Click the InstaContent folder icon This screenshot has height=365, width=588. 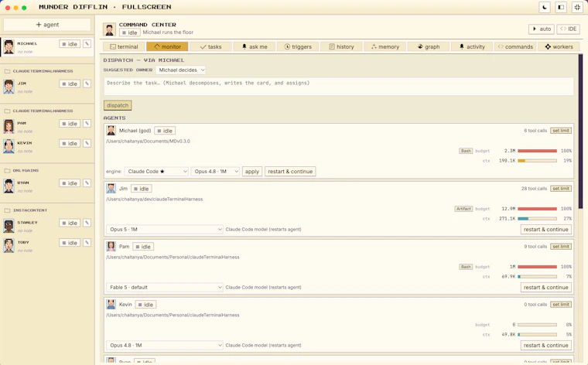coord(7,210)
